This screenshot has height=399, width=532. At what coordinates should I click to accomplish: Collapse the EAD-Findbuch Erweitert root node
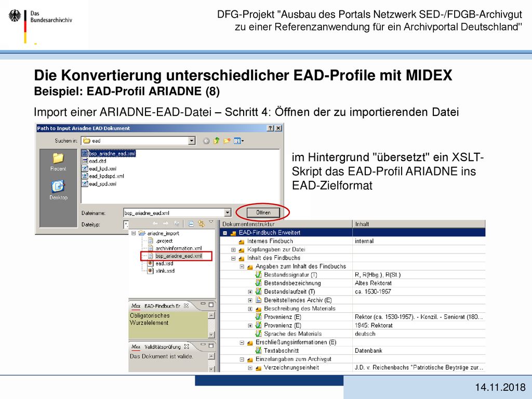224,233
